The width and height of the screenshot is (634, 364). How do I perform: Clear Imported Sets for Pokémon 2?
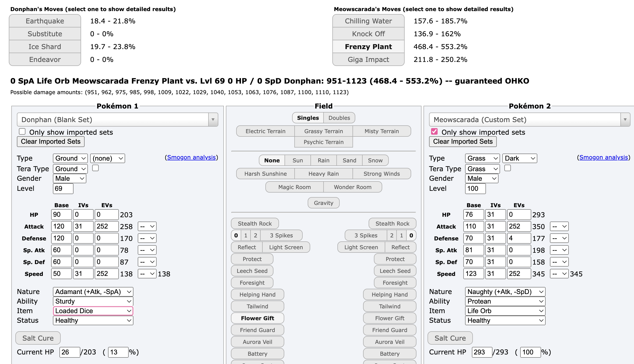coord(463,141)
